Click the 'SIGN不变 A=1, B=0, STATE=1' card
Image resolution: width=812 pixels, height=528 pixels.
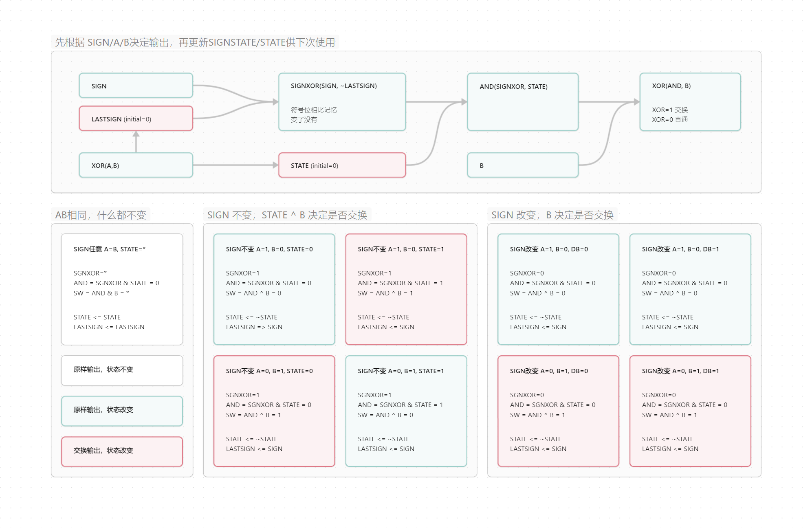[406, 289]
